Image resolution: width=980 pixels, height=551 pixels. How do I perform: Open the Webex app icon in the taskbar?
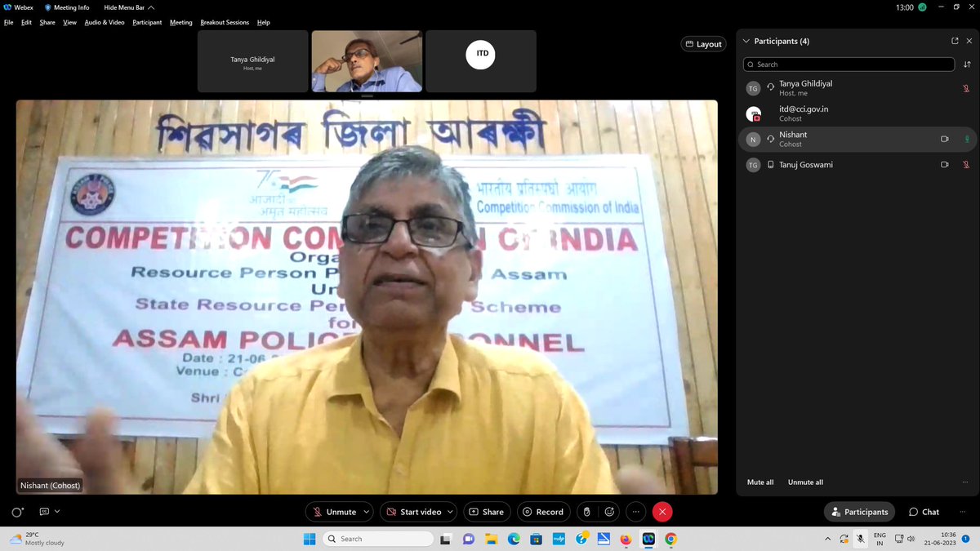click(648, 539)
